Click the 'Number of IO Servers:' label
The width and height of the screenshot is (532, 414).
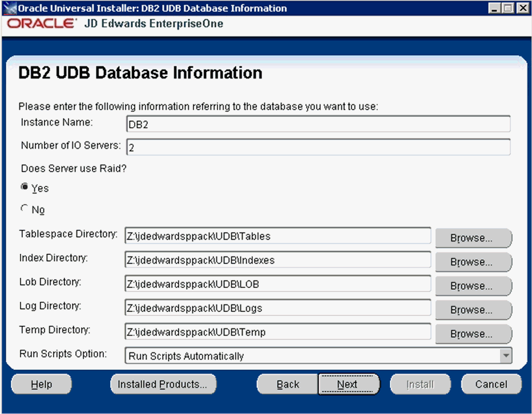coord(71,145)
